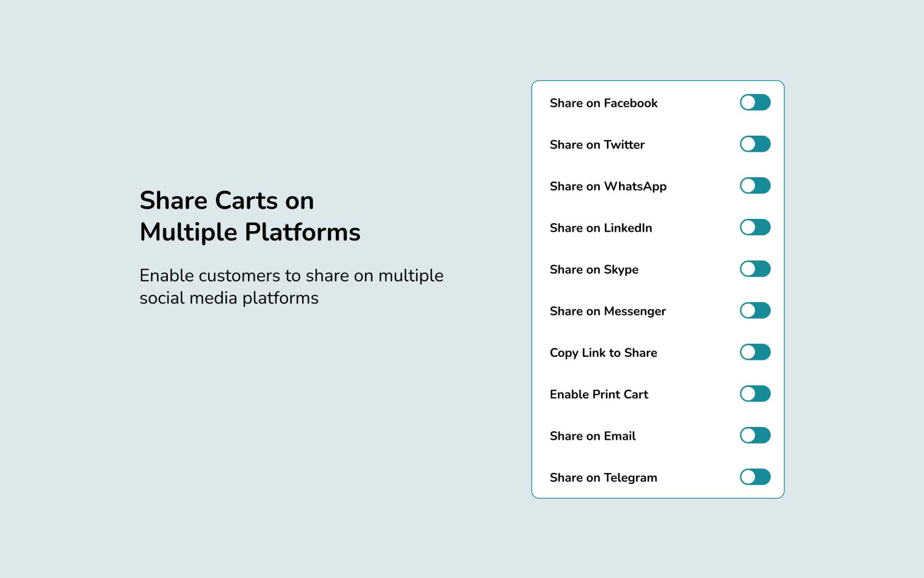Click the Share on LinkedIn label
This screenshot has height=578, width=924.
click(601, 228)
